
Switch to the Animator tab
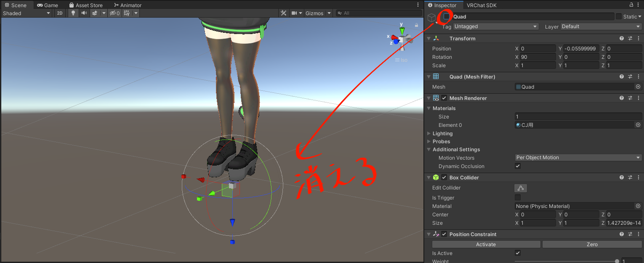(x=128, y=5)
